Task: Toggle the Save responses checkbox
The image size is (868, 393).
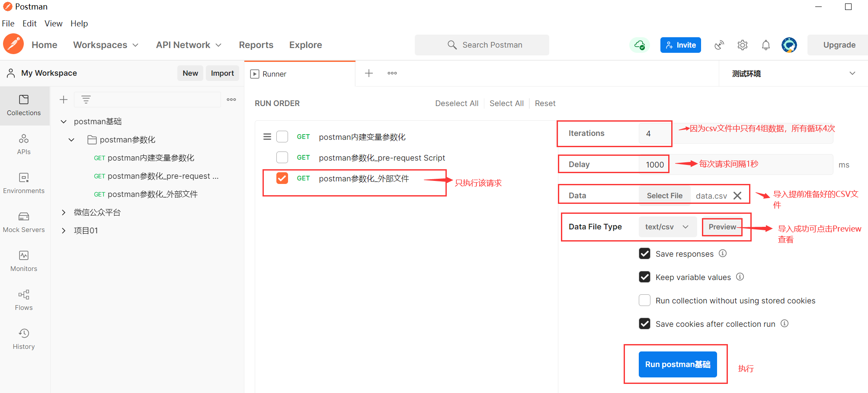Action: (645, 254)
